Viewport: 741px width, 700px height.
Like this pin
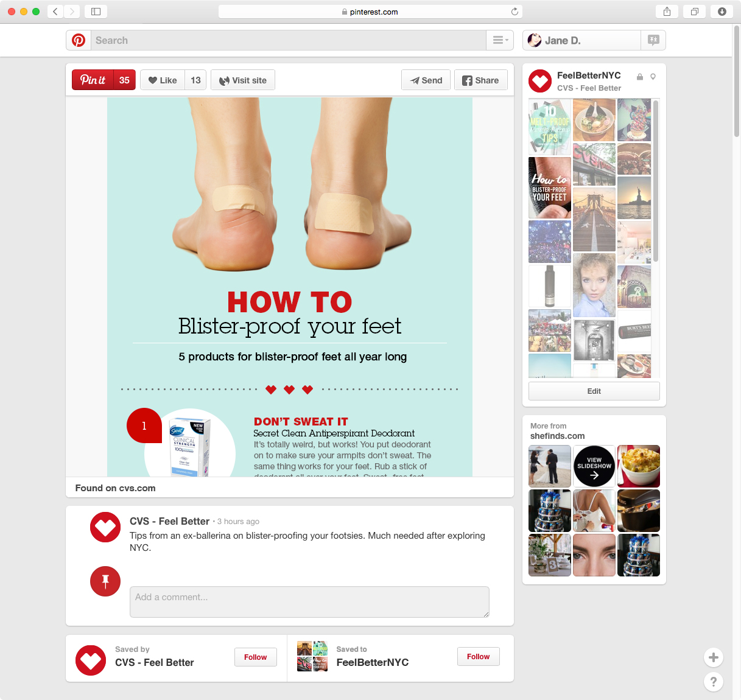[x=162, y=80]
